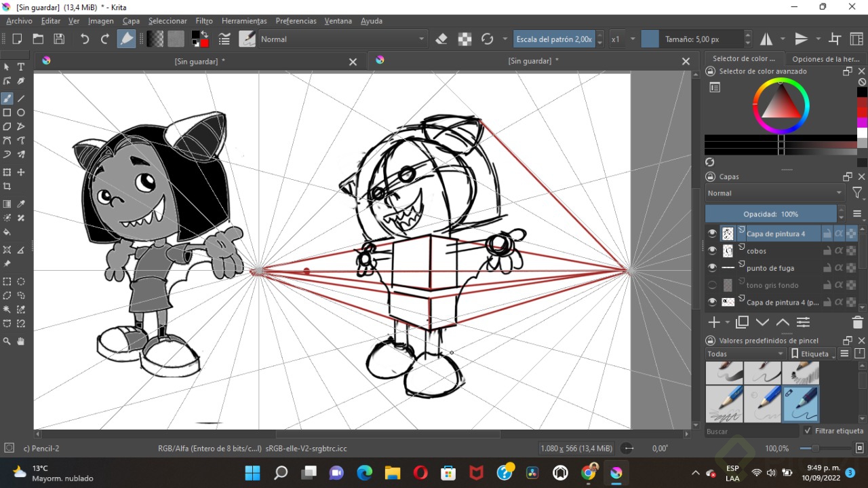This screenshot has height=488, width=868.
Task: Click the 'Etiqueta' button in brush presets
Action: (810, 354)
